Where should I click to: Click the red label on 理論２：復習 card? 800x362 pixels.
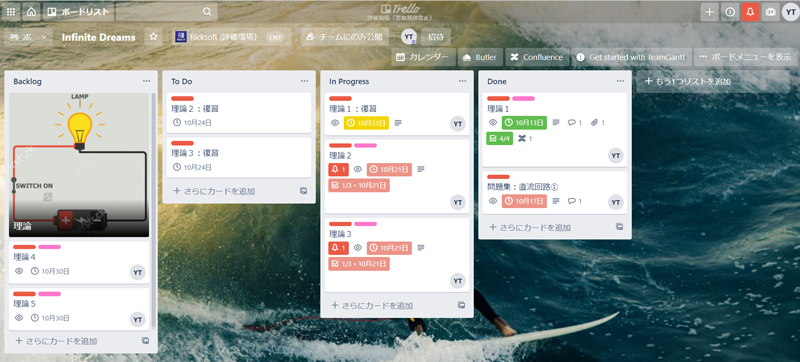(x=183, y=98)
